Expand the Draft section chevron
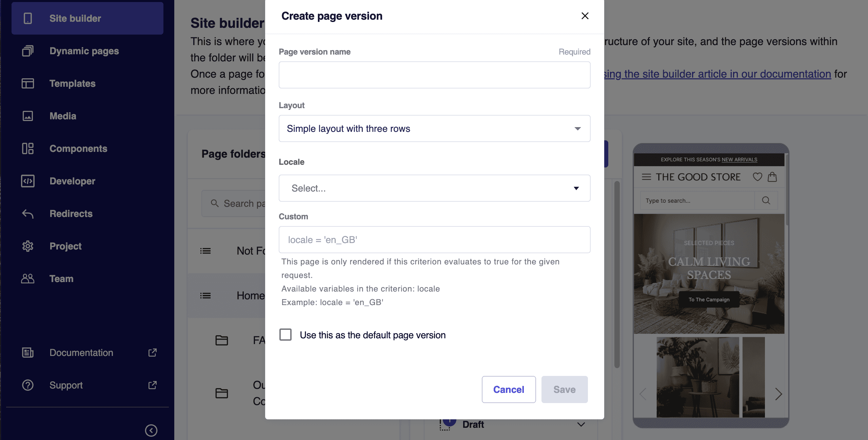Viewport: 868px width, 440px height. [581, 424]
